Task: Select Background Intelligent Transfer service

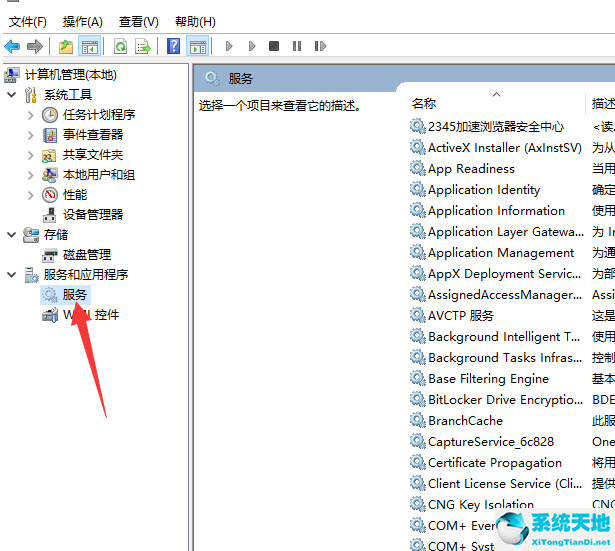Action: [x=504, y=336]
